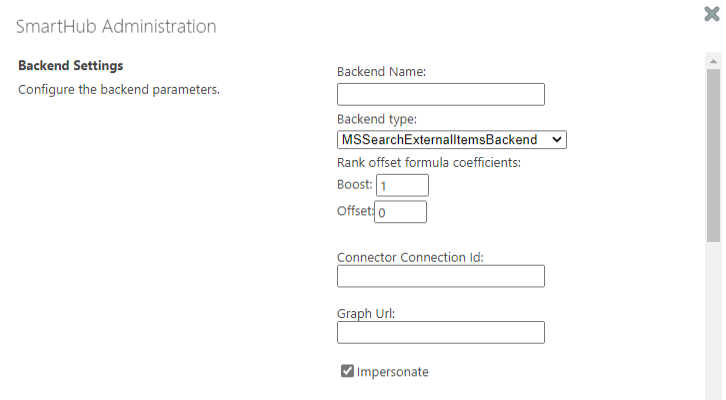Click the Backend Settings heading
Viewport: 726px width, 400px height.
pos(71,66)
